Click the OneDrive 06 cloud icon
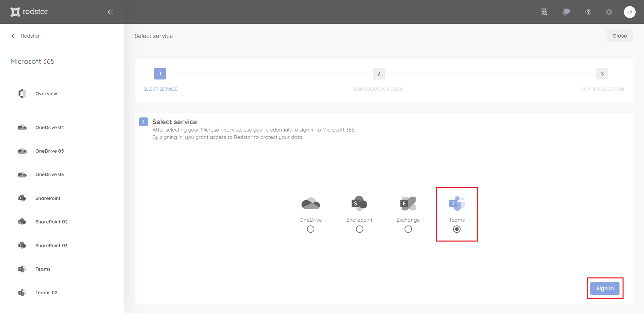This screenshot has height=313, width=644. (x=22, y=174)
